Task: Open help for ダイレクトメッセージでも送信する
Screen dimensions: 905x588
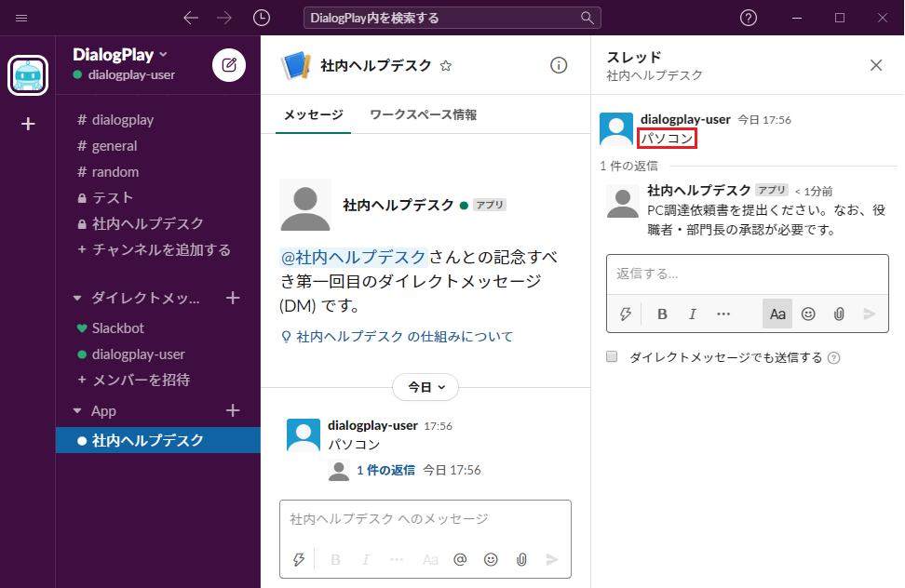Action: click(x=833, y=358)
